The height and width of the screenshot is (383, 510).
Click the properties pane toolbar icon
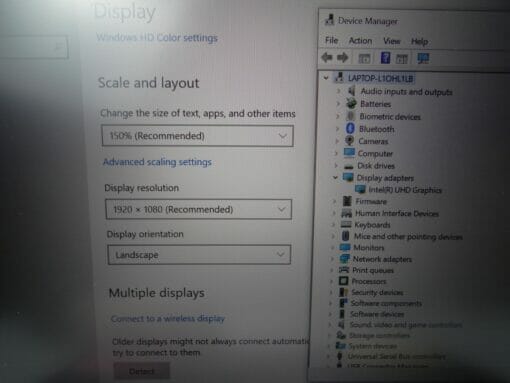coord(402,59)
